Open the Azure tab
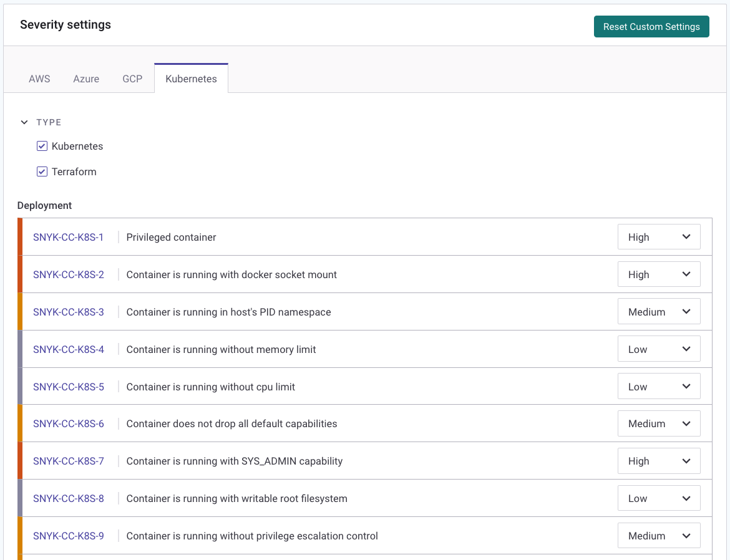 tap(86, 79)
